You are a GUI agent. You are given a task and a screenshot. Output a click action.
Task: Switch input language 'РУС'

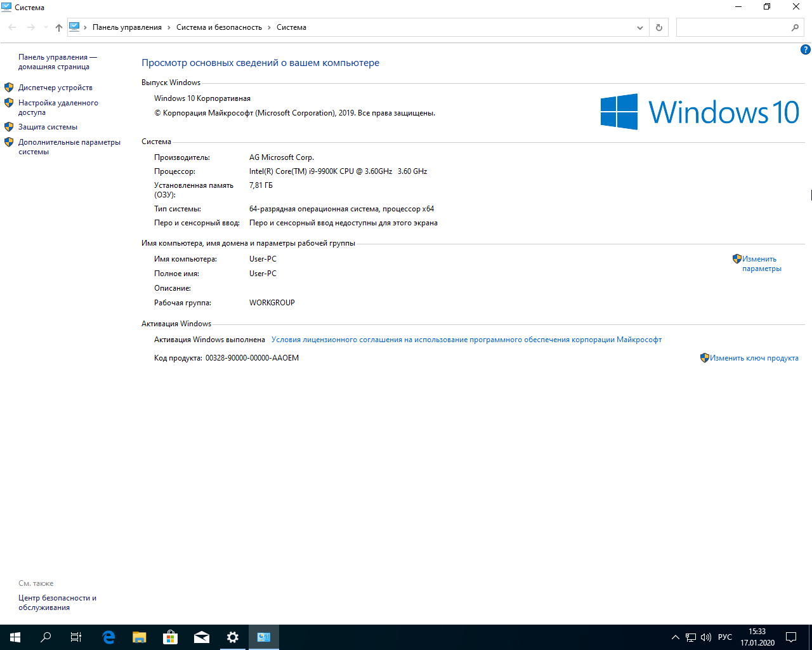tap(725, 637)
